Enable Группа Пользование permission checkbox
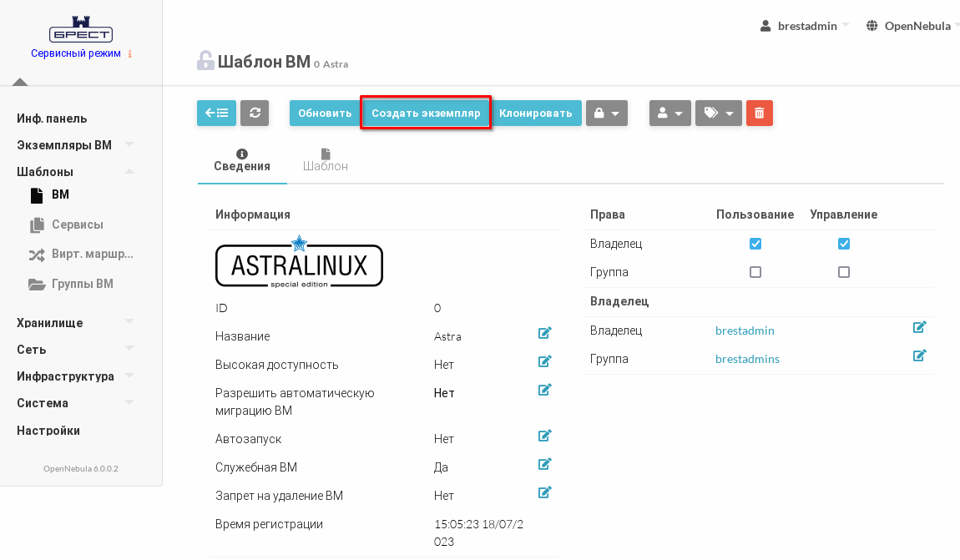The image size is (960, 560). 755,272
